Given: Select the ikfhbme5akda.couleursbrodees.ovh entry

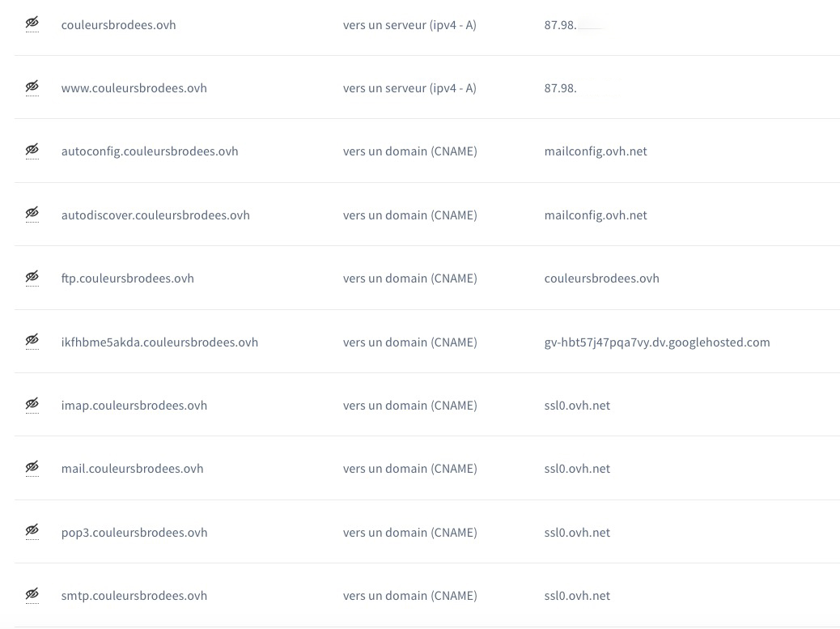Looking at the screenshot, I should tap(159, 342).
